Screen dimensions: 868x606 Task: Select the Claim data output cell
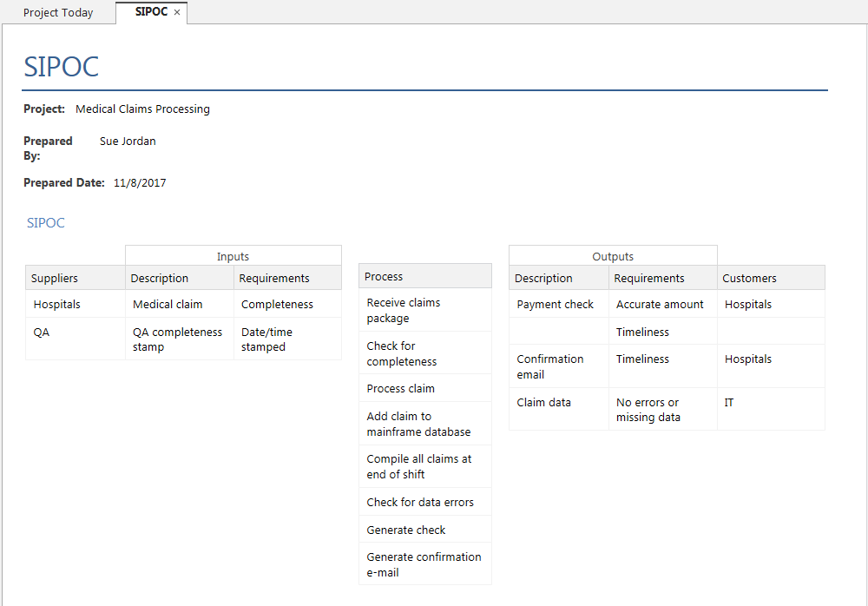pos(543,403)
